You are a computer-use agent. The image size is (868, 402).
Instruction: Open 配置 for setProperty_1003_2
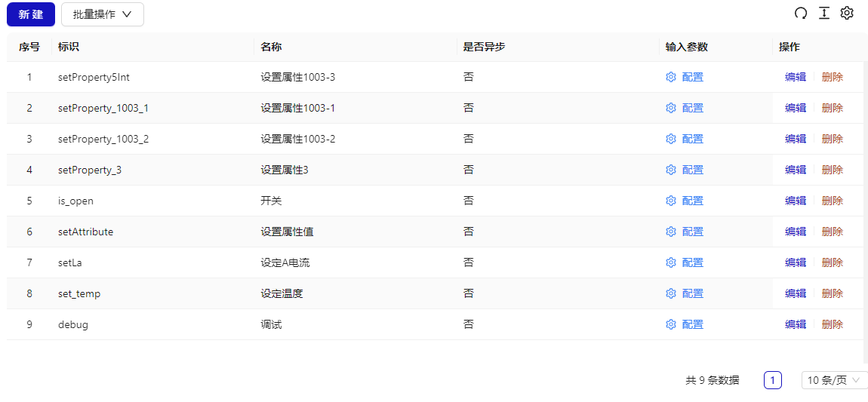692,139
